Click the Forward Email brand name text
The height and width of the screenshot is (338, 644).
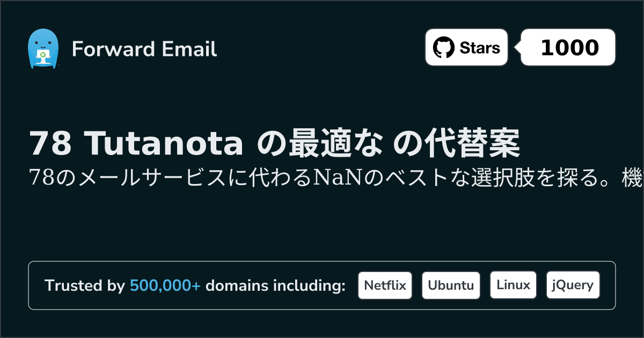click(144, 49)
